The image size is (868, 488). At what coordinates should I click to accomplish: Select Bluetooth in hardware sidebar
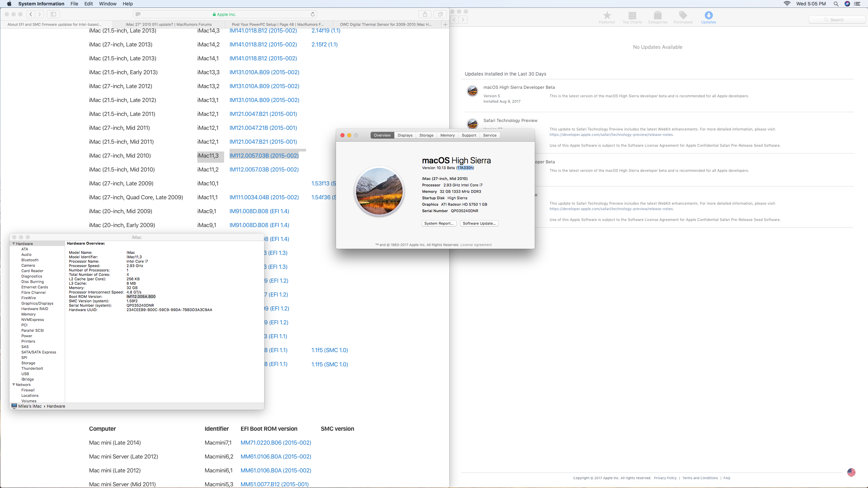pyautogui.click(x=30, y=260)
